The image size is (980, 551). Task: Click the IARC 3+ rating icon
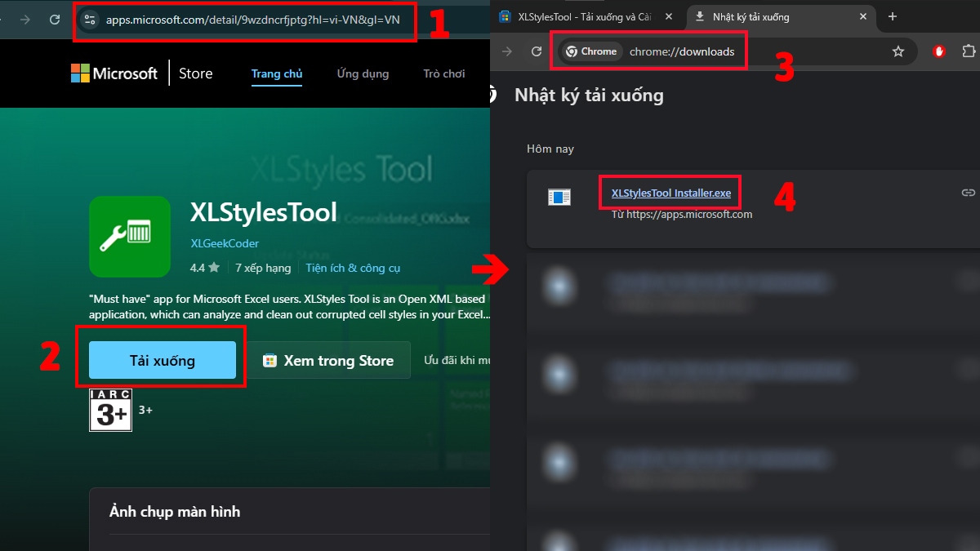[x=110, y=411]
